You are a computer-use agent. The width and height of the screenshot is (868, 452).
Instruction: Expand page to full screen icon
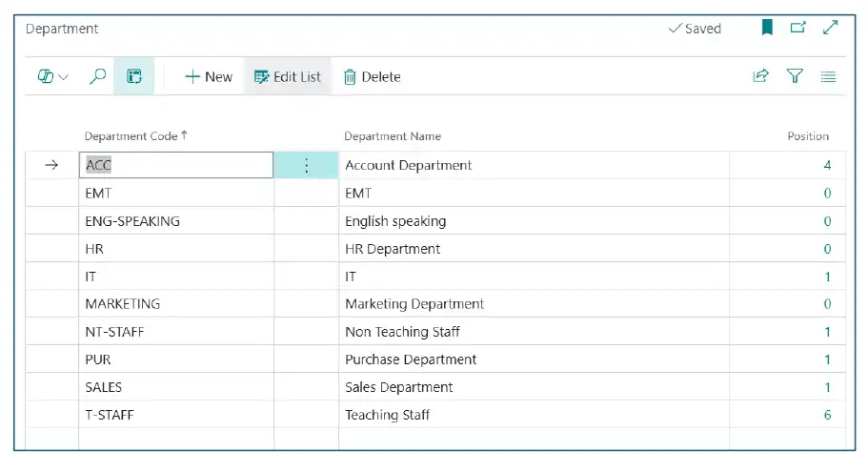830,29
